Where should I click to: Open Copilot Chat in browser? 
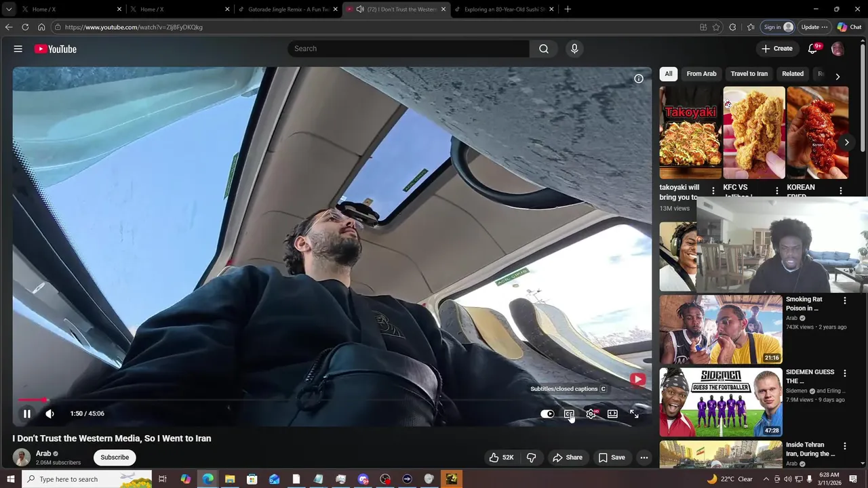point(850,27)
